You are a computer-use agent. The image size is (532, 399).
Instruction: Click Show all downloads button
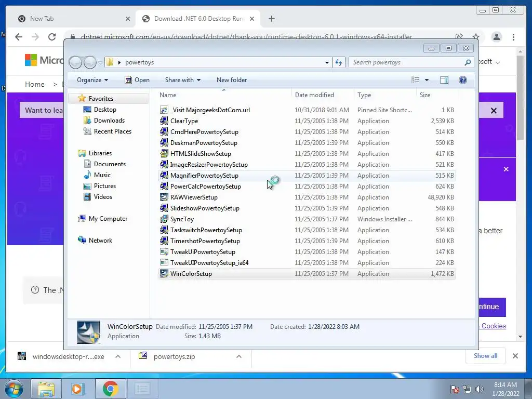tap(486, 355)
